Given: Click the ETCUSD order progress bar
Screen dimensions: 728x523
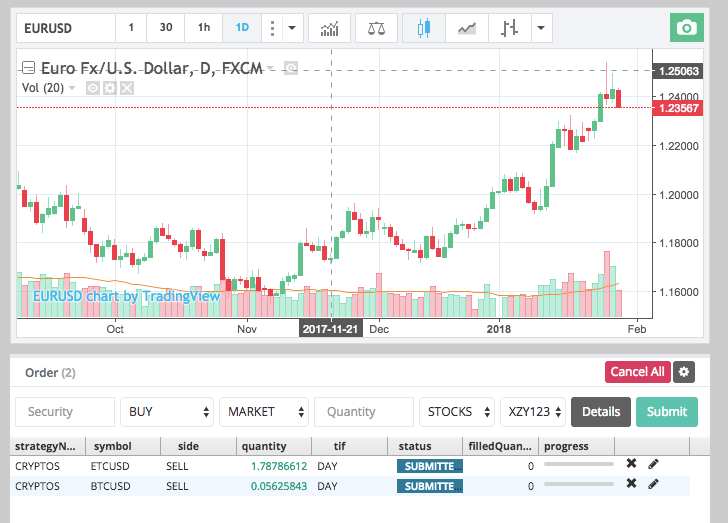Looking at the screenshot, I should coord(579,465).
